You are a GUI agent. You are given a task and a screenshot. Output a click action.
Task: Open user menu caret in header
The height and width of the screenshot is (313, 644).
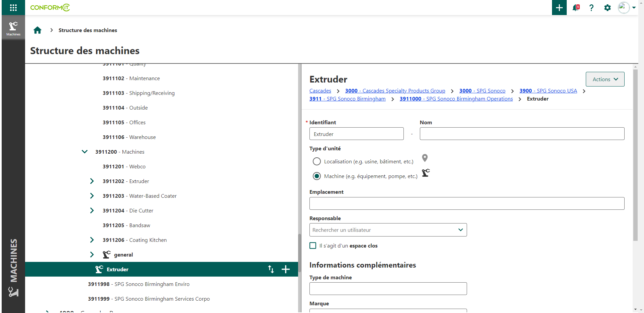coord(634,8)
